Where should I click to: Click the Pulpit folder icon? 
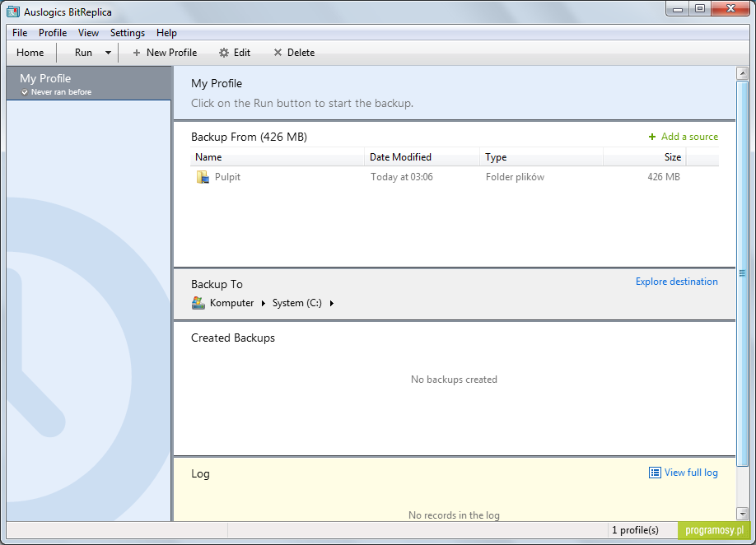[203, 177]
